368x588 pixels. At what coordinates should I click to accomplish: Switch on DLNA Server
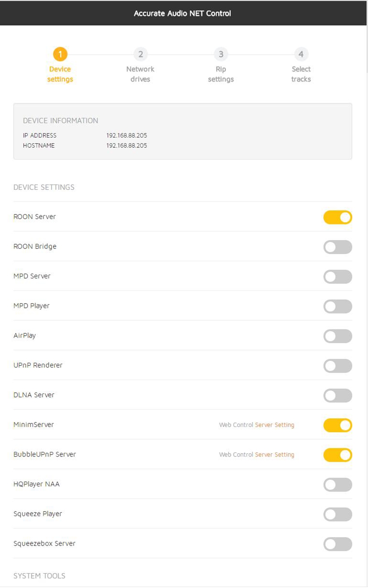click(338, 395)
